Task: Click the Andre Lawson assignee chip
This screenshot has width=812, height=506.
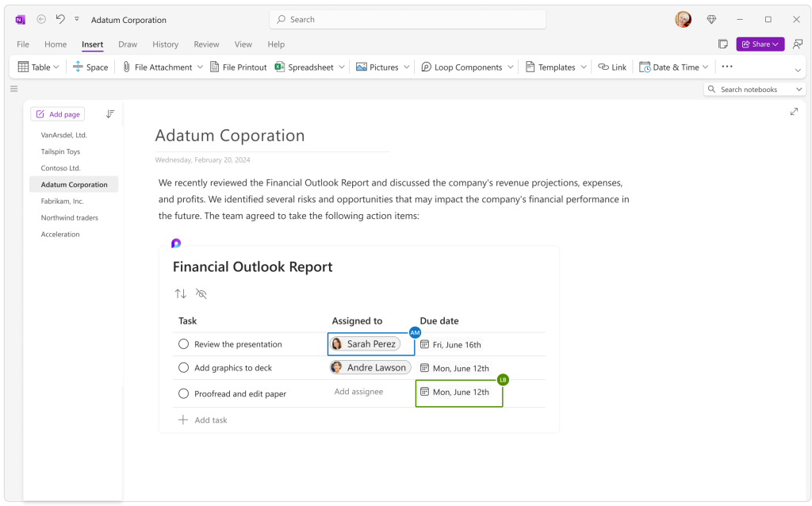Action: (370, 368)
